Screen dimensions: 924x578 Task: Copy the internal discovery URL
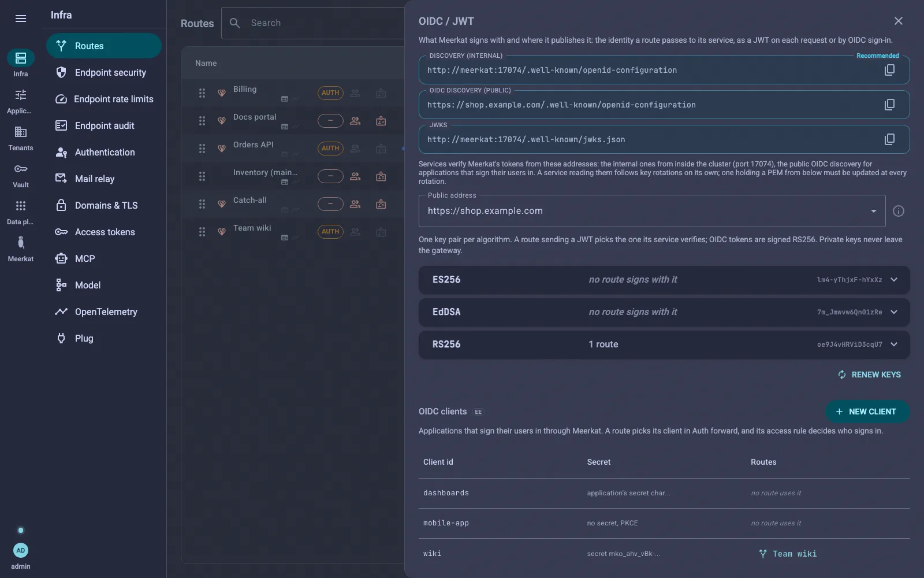coord(889,70)
